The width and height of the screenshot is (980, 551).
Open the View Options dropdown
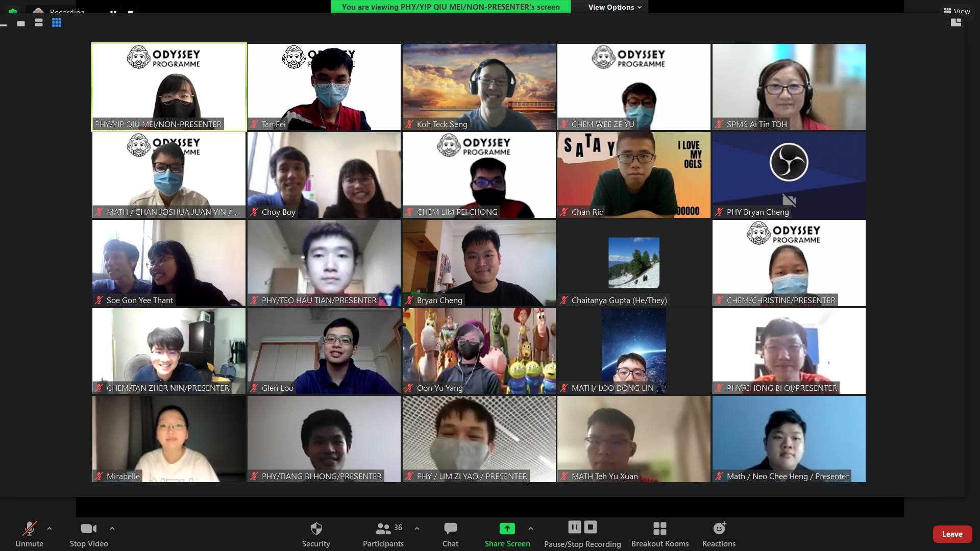point(615,7)
